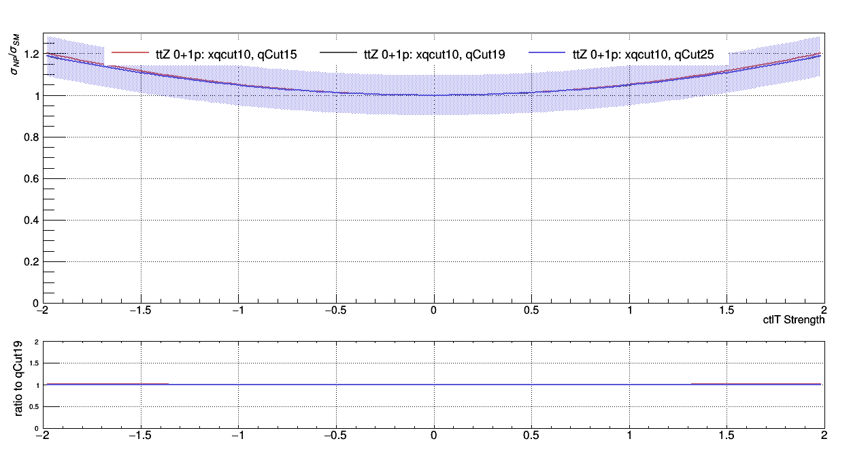
Task: Click y-axis label 1.2 on upper plot
Action: pos(32,54)
